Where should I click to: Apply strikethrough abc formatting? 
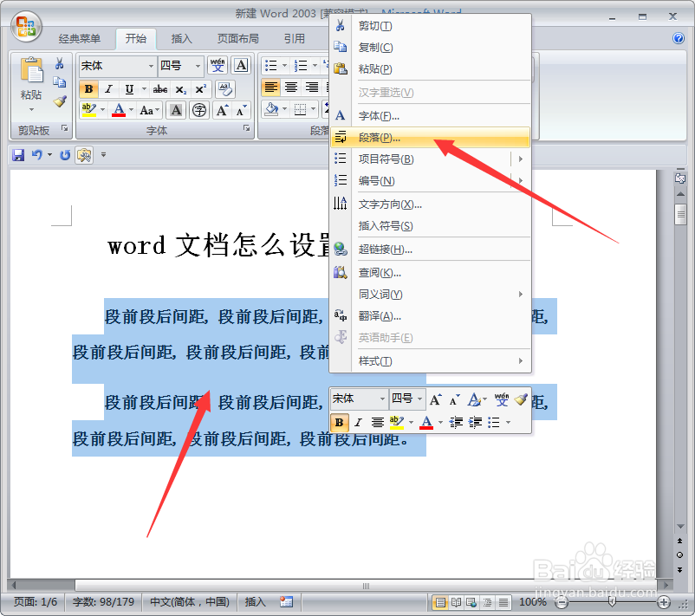pos(160,89)
